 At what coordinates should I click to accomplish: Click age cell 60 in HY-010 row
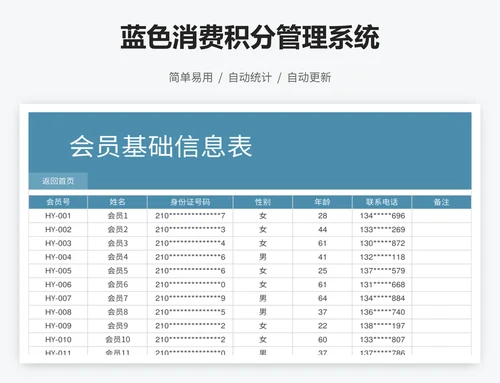click(x=322, y=340)
